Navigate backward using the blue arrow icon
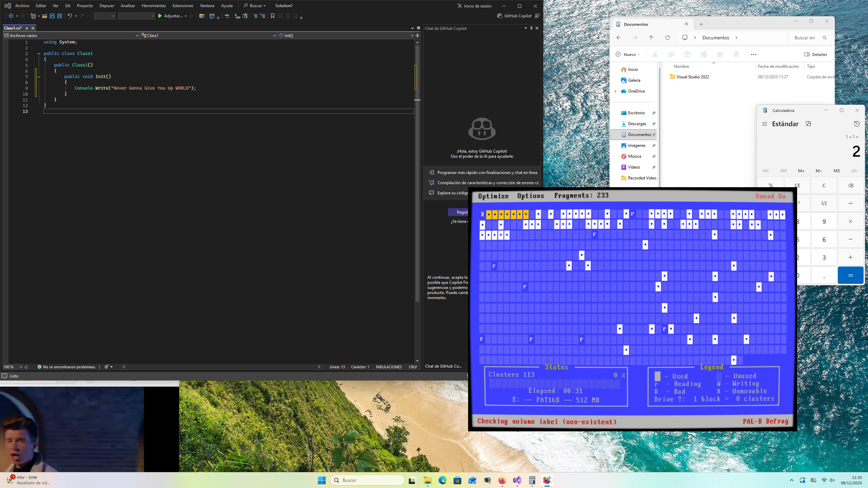This screenshot has width=868, height=488. [10, 16]
